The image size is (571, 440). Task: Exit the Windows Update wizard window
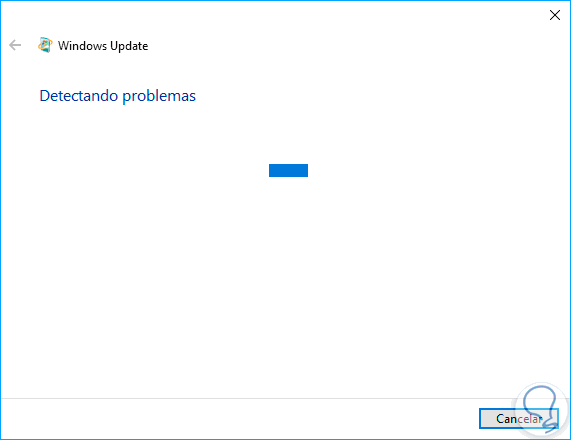(555, 15)
